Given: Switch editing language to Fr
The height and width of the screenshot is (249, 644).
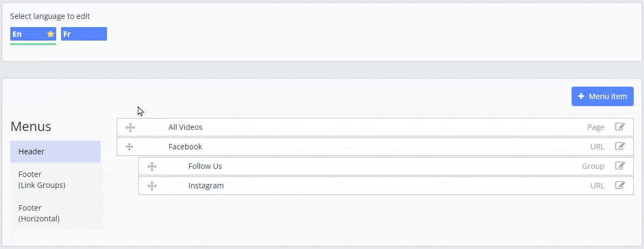Looking at the screenshot, I should click(84, 34).
